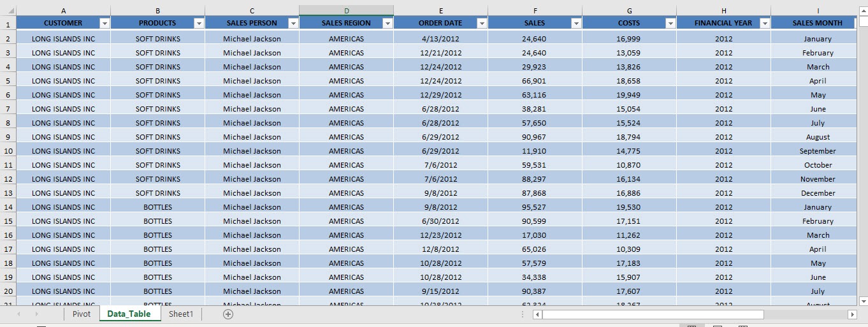Click financial year 2012 in row 6
This screenshot has height=327, width=868.
point(724,95)
